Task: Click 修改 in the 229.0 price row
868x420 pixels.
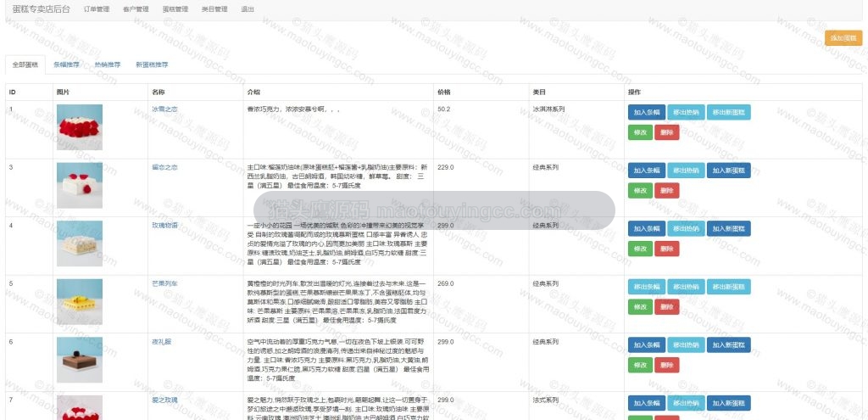Action: coord(640,191)
